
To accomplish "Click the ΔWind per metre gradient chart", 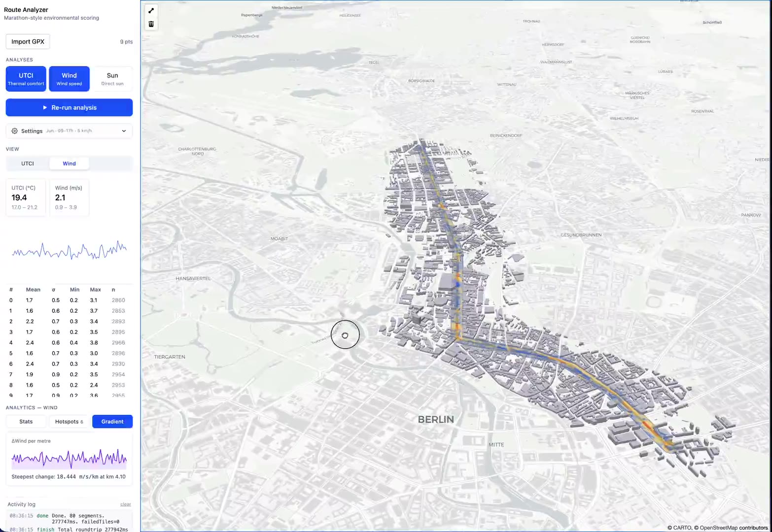I will click(x=69, y=458).
